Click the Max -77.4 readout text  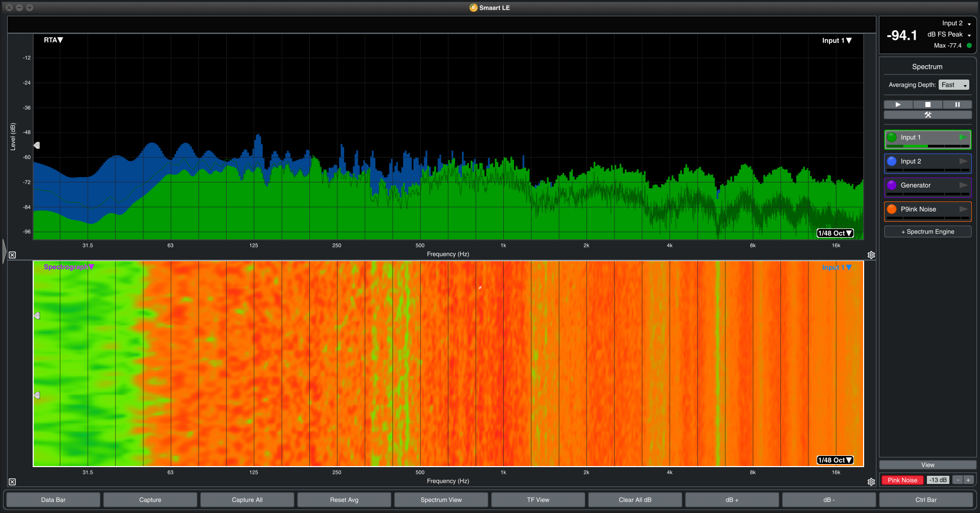pyautogui.click(x=948, y=45)
